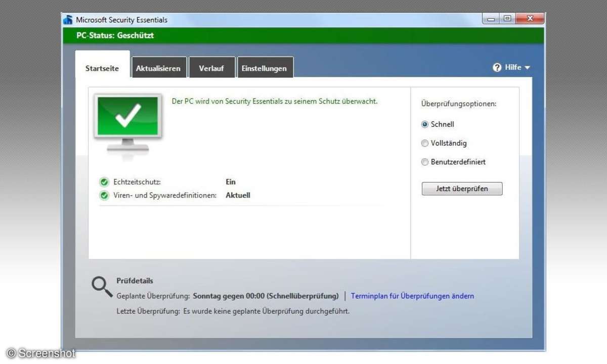Click the 'Aktuell' definitions status value

(238, 195)
